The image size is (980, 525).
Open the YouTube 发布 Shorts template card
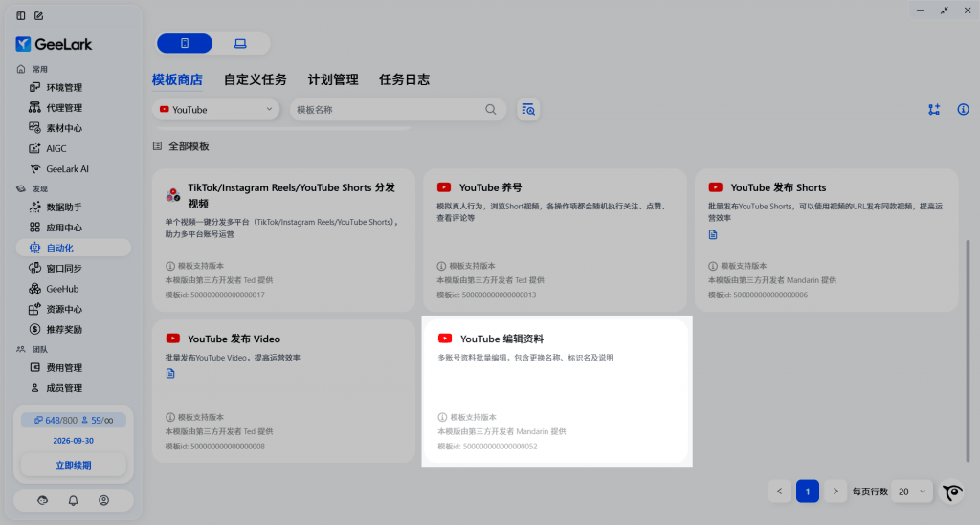[826, 240]
